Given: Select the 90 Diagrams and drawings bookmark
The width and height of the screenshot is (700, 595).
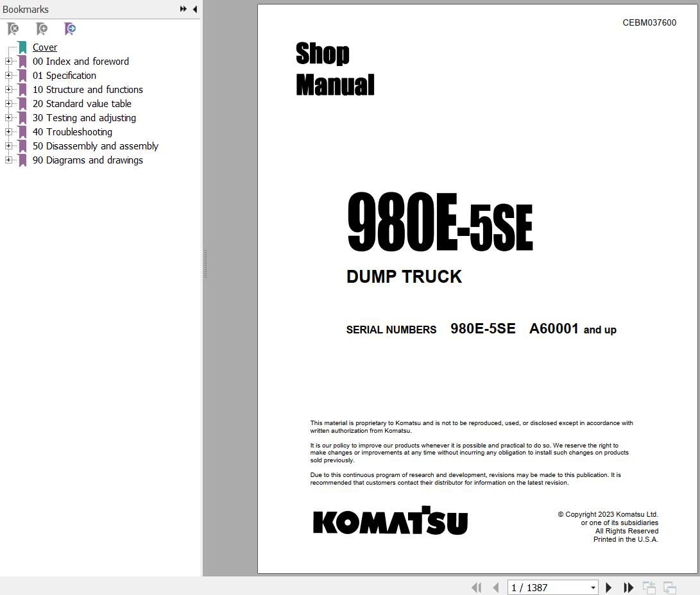Looking at the screenshot, I should (88, 160).
